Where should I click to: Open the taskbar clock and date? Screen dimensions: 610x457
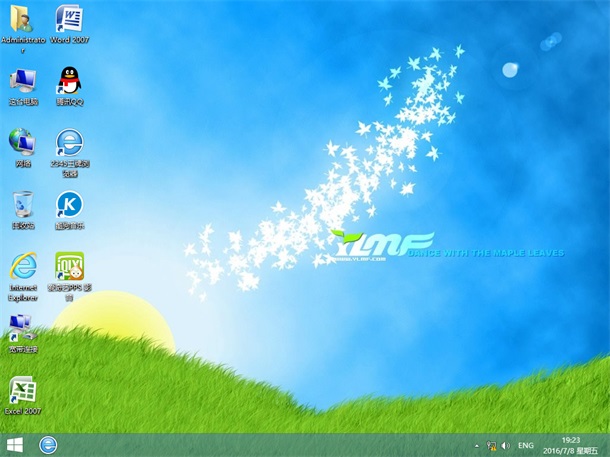(572, 445)
